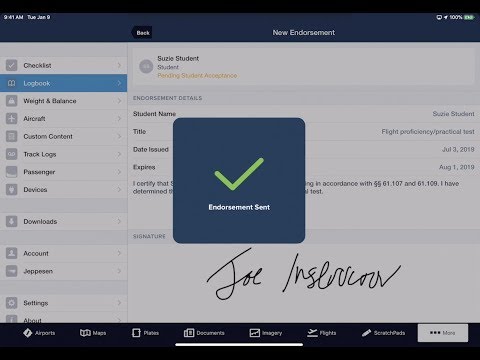Tap the Weight & Balance icon
Viewport: 480px width, 360px height.
pyautogui.click(x=11, y=101)
